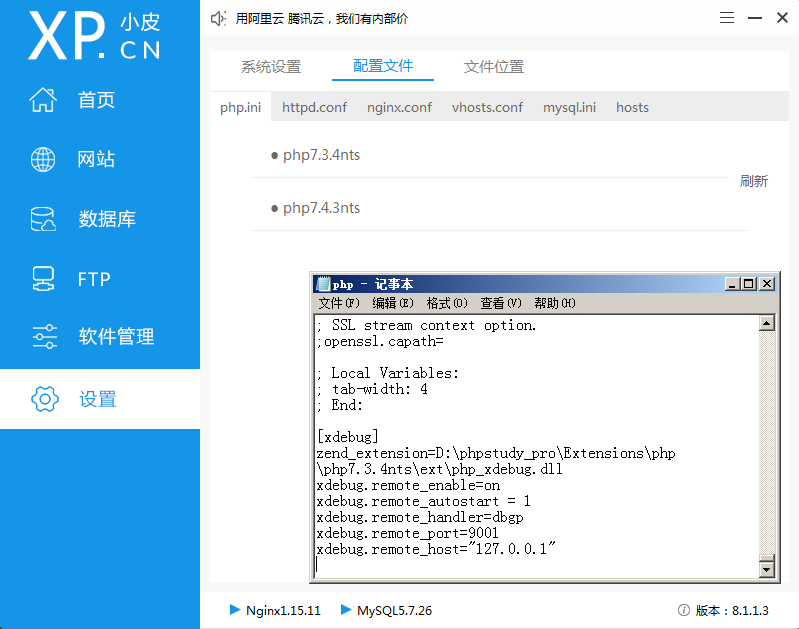This screenshot has width=799, height=629.
Task: Select the nginx.conf sub-tab
Action: tap(400, 108)
